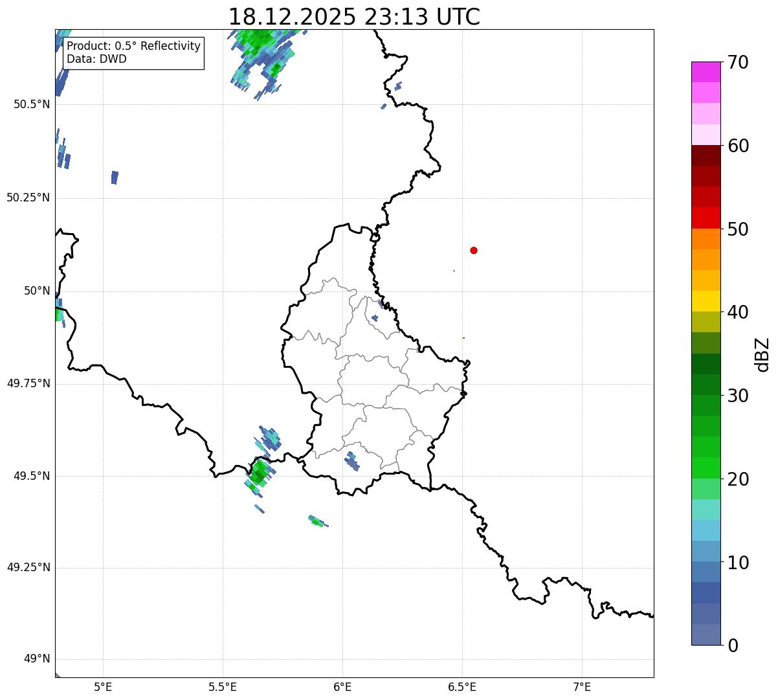Screen dimensions: 778x700
Task: Click the blue echo near 50.3°N 5.05°E
Action: [115, 177]
